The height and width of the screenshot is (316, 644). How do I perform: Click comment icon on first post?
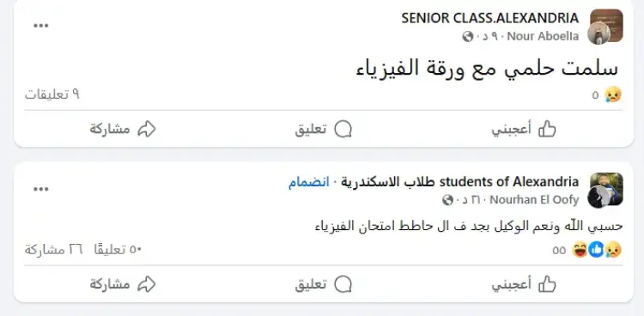click(x=324, y=130)
